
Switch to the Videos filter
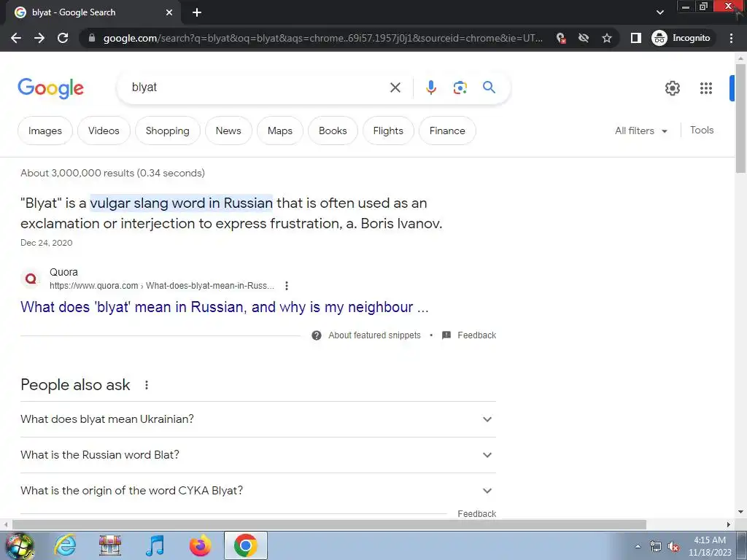pos(104,131)
